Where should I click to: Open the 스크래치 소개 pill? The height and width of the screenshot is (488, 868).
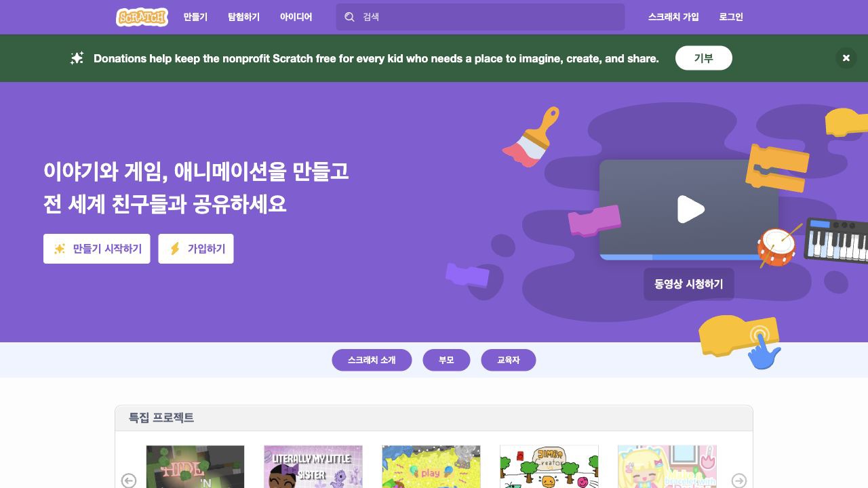(372, 360)
